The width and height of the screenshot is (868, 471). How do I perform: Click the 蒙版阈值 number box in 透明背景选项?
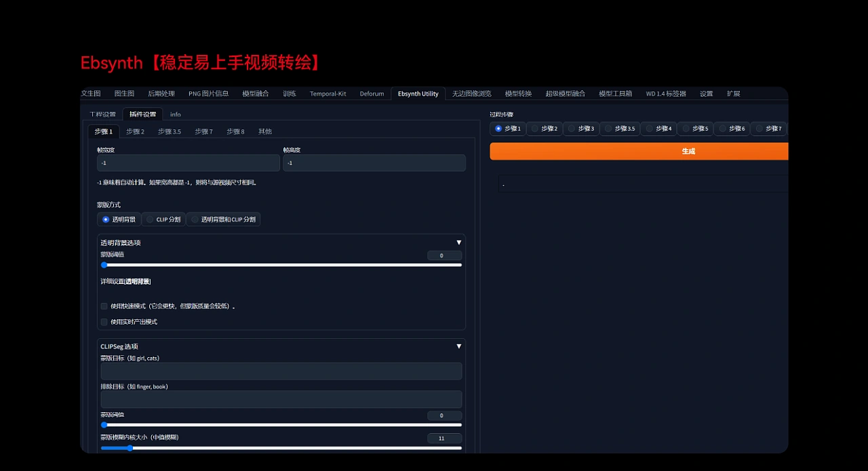tap(445, 255)
